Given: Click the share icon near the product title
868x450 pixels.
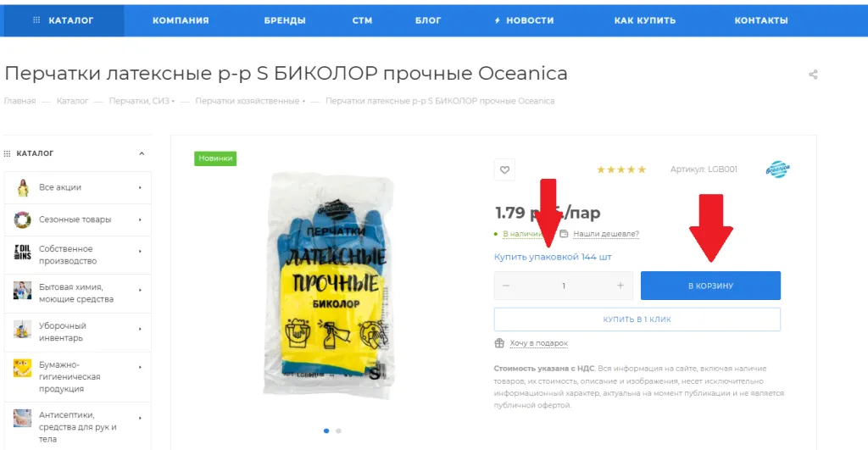Looking at the screenshot, I should (x=813, y=75).
